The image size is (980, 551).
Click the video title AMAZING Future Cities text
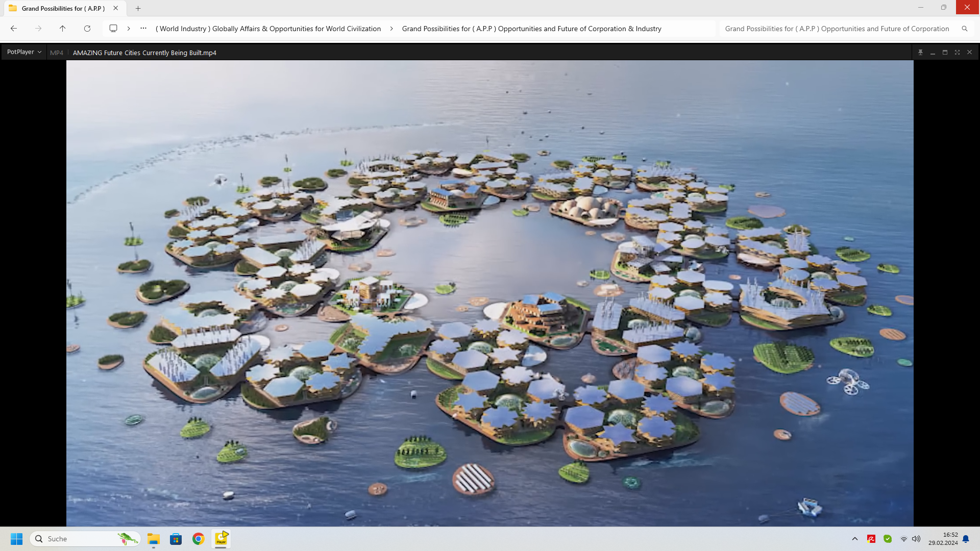click(x=144, y=53)
